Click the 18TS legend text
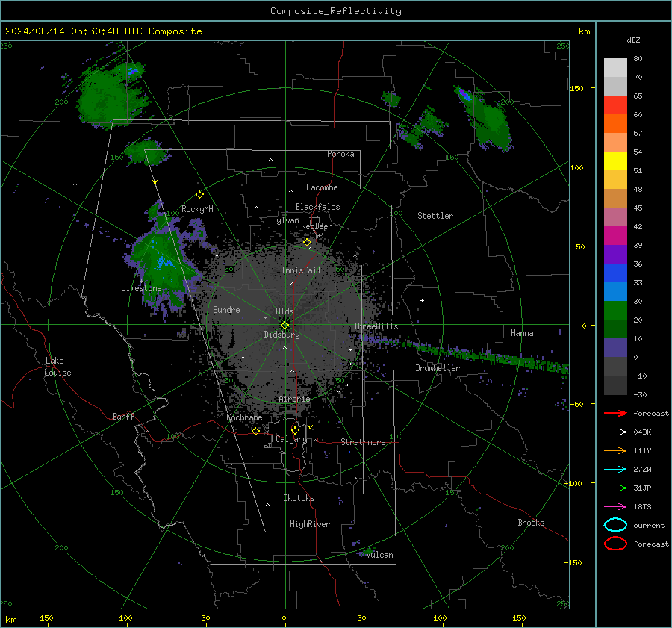The width and height of the screenshot is (672, 628). (x=642, y=507)
